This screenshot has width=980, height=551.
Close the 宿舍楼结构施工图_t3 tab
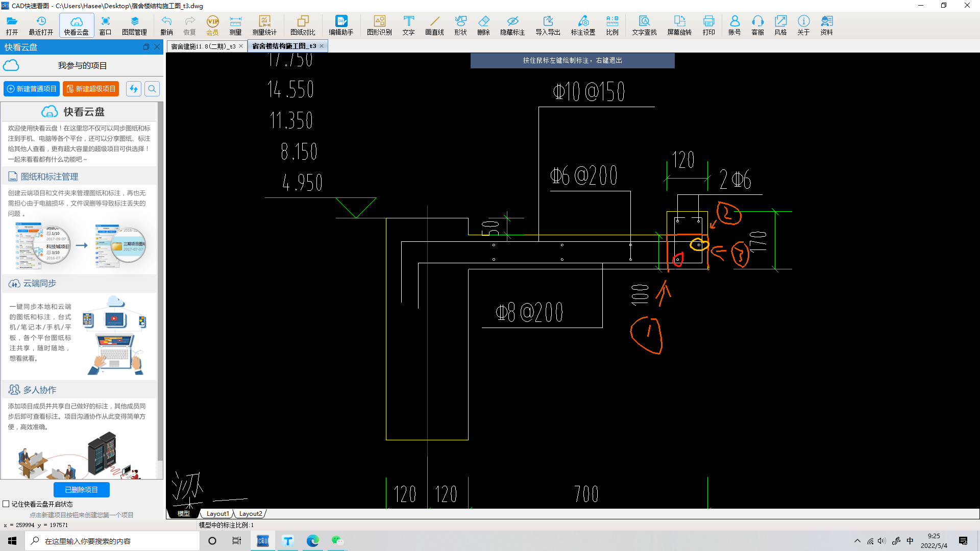coord(322,46)
